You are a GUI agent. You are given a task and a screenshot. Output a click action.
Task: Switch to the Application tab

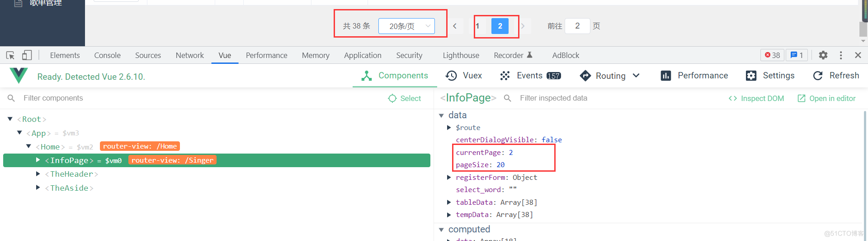point(363,55)
